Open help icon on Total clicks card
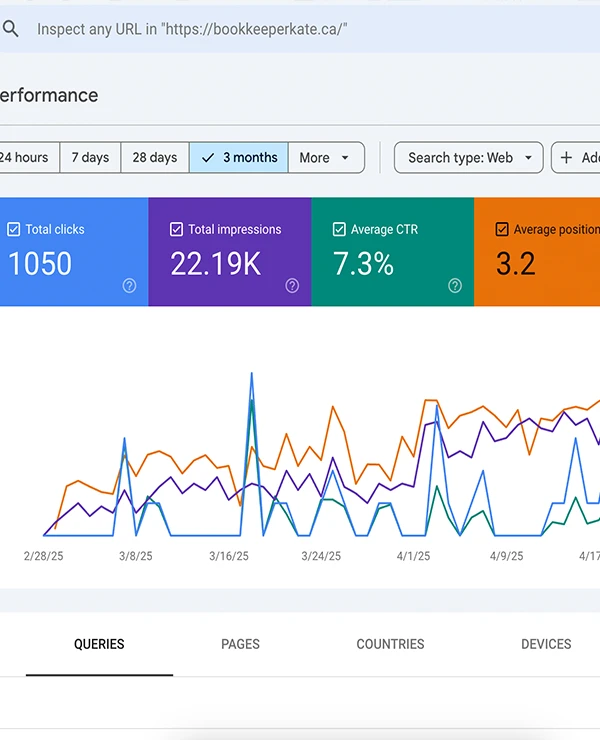 pyautogui.click(x=129, y=286)
